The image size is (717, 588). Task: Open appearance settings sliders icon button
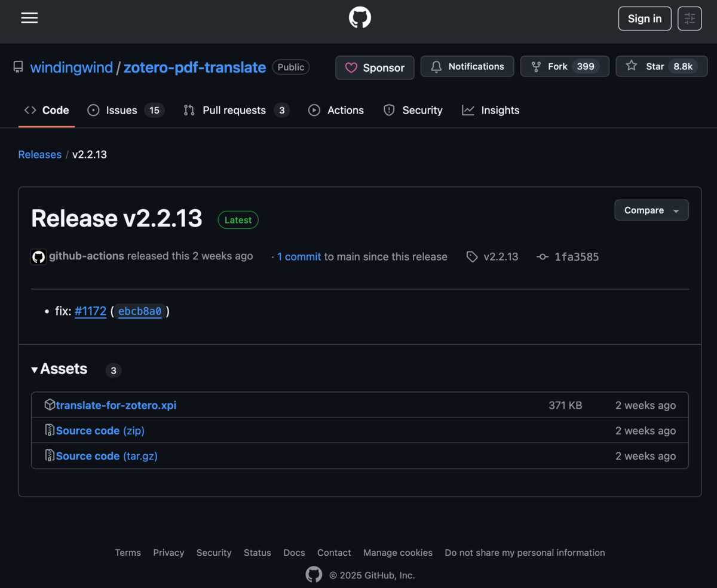pos(690,19)
